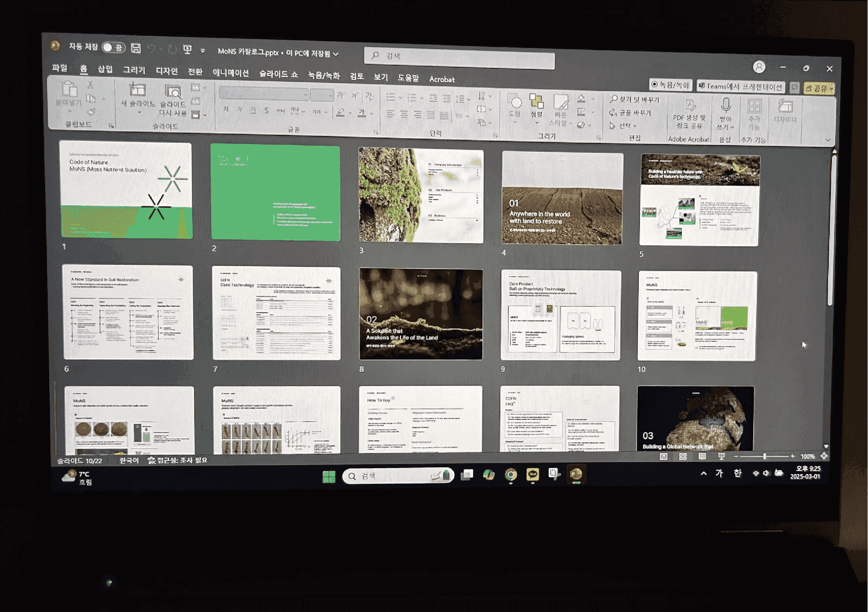Click zoom in plus button
Image resolution: width=868 pixels, height=612 pixels.
(792, 456)
